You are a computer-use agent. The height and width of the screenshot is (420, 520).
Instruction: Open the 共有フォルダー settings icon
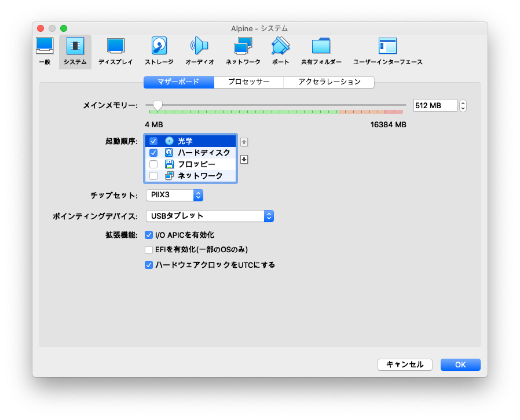click(x=321, y=51)
